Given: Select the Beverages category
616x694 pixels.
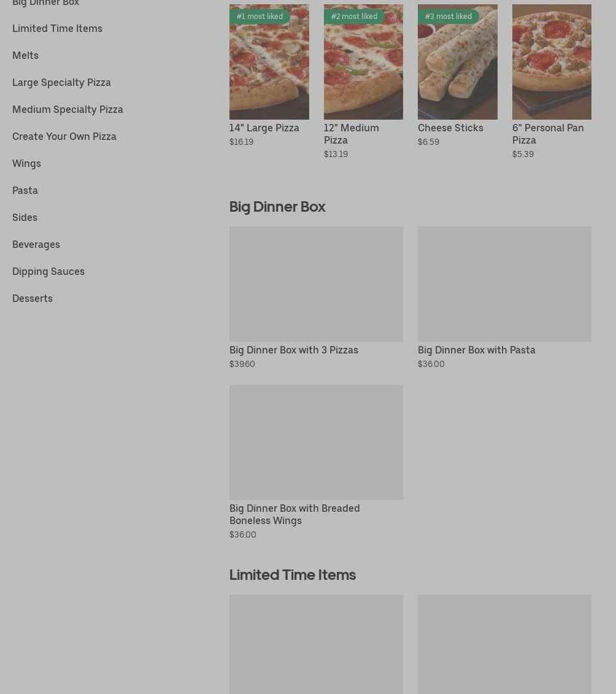Looking at the screenshot, I should click(36, 244).
